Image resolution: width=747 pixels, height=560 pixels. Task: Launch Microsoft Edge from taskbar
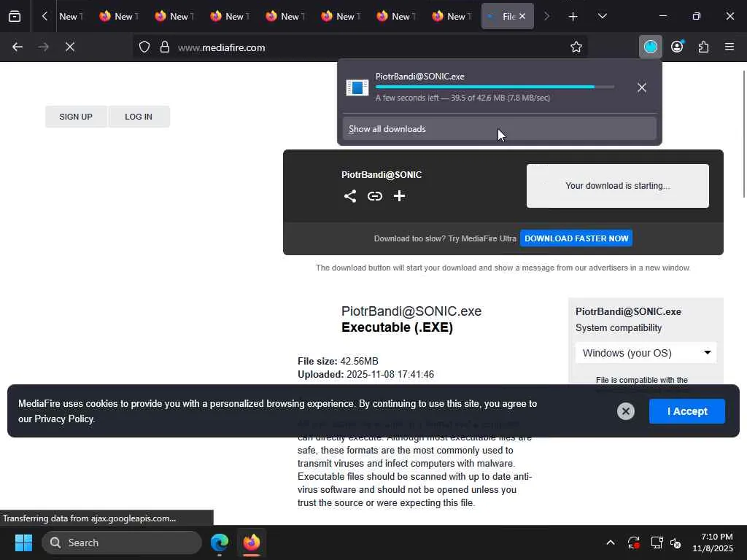[220, 542]
